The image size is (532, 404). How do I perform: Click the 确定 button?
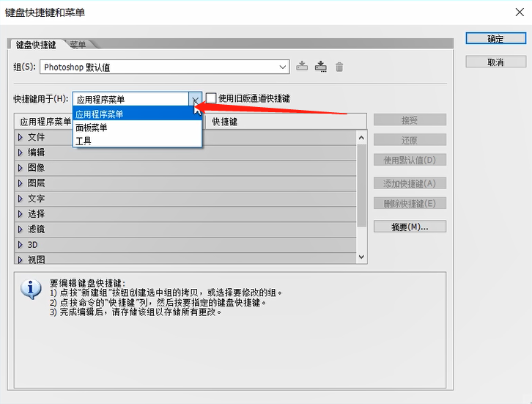tap(495, 39)
